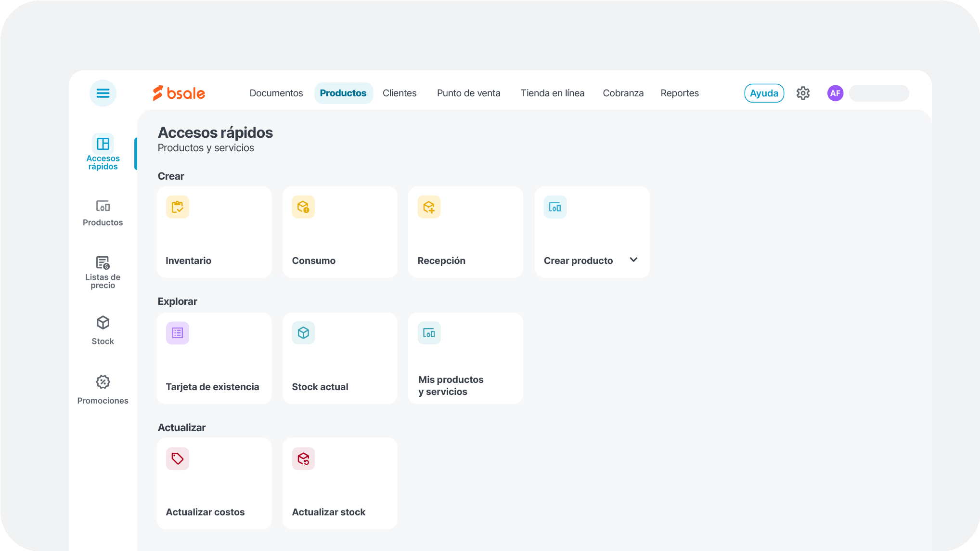Viewport: 980px width, 551px height.
Task: Select the Stock actual cube icon
Action: [303, 332]
